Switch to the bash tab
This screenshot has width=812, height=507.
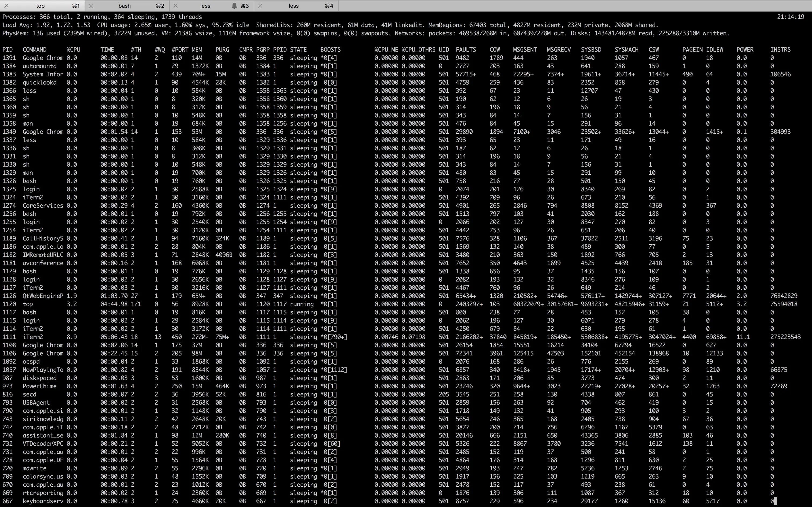tap(125, 6)
